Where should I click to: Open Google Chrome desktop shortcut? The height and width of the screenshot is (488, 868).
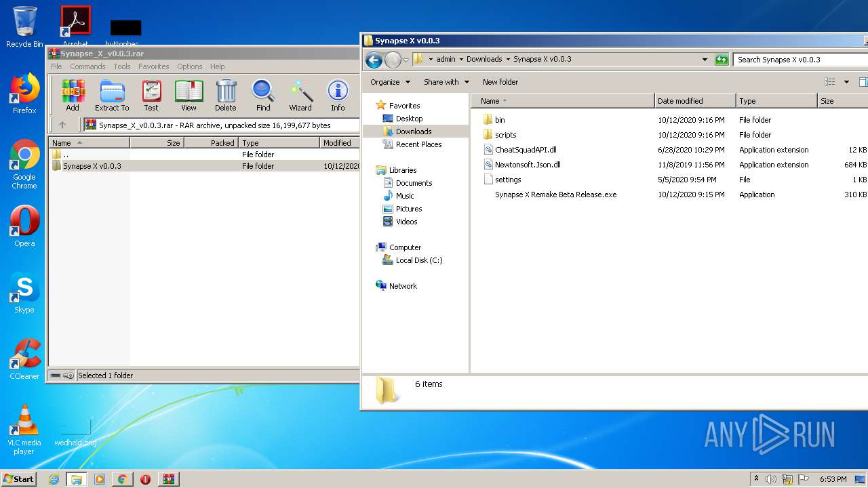click(24, 165)
